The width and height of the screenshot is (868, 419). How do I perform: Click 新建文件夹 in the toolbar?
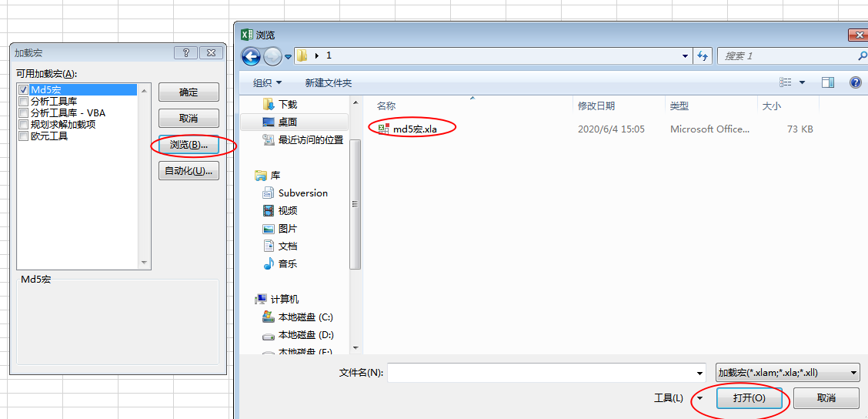[x=329, y=82]
